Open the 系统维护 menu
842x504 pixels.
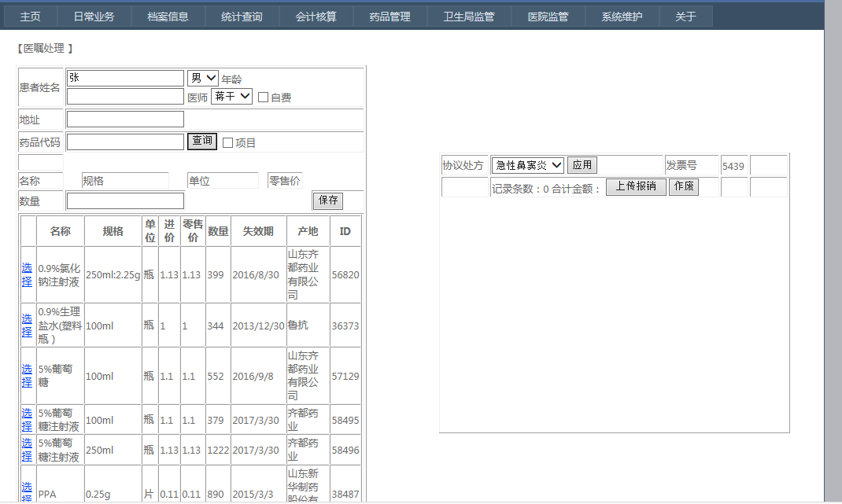tap(622, 17)
